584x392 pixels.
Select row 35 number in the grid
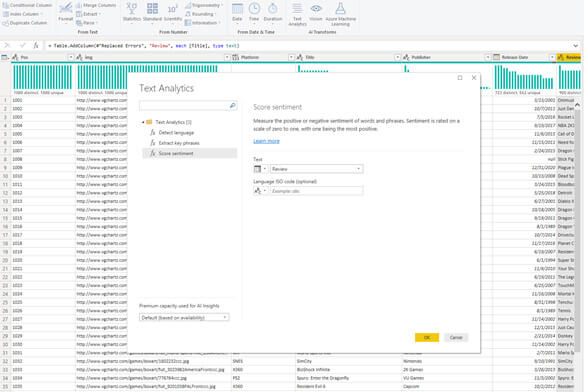[6, 386]
